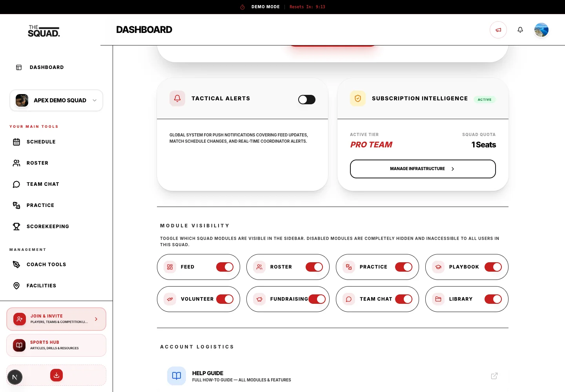Screen dimensions: 565x392
Task: Open the user profile avatar
Action: pyautogui.click(x=541, y=30)
